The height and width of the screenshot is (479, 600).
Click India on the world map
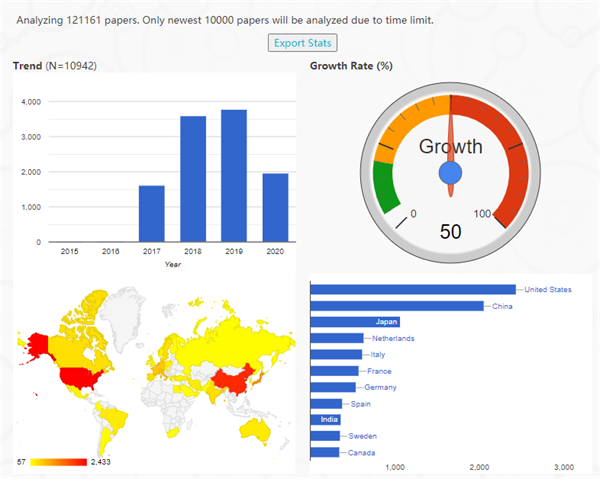tap(213, 393)
